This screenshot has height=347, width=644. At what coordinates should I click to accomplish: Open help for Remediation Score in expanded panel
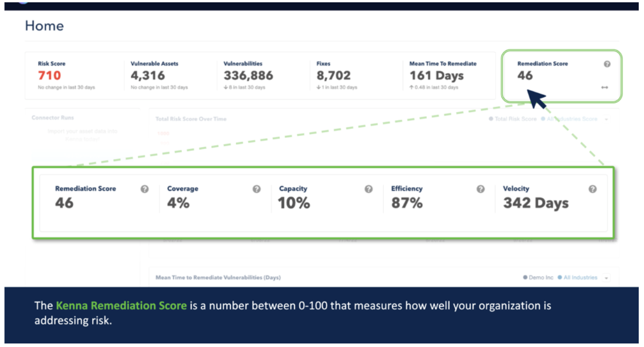point(145,189)
